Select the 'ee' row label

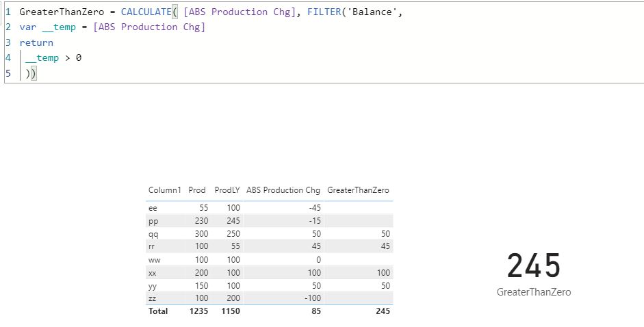[x=153, y=208]
